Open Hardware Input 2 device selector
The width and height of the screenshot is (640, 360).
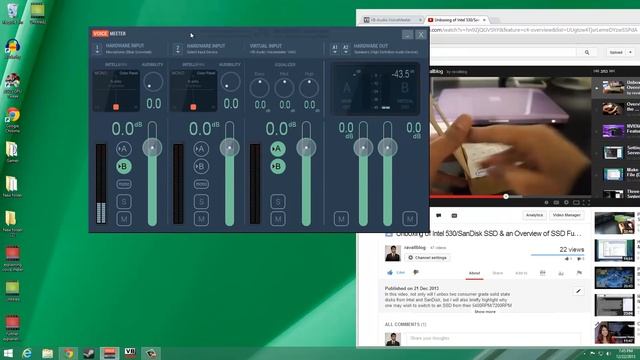point(178,49)
